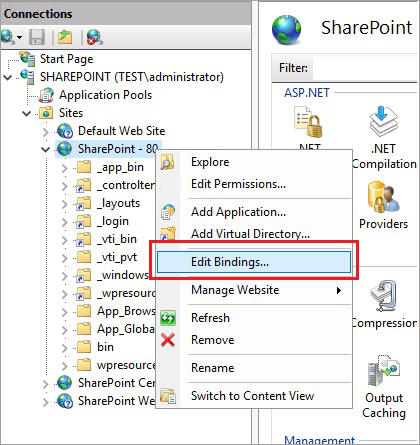Collapse the SharePoint - 80 node
Viewport: 420px width, 445px height.
[46, 150]
